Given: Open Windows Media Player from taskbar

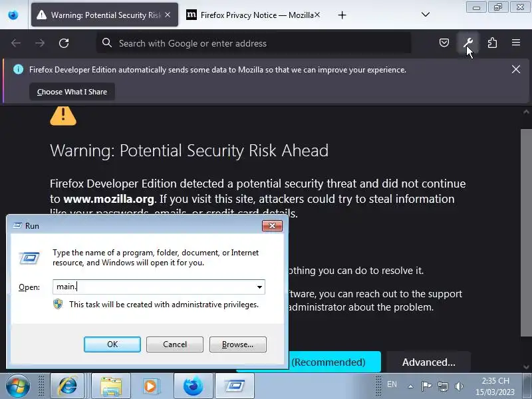Looking at the screenshot, I should (150, 386).
